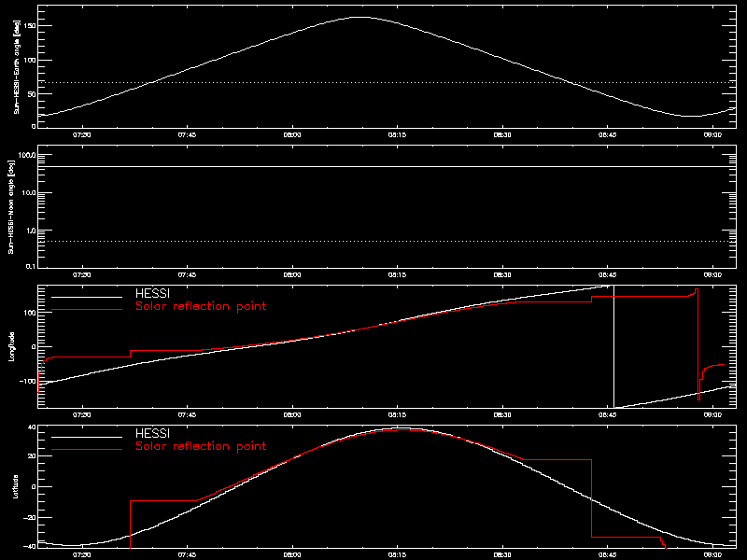This screenshot has width=747, height=560.
Task: Click 'HESSI' legend text in Latitude plot
Action: [152, 433]
